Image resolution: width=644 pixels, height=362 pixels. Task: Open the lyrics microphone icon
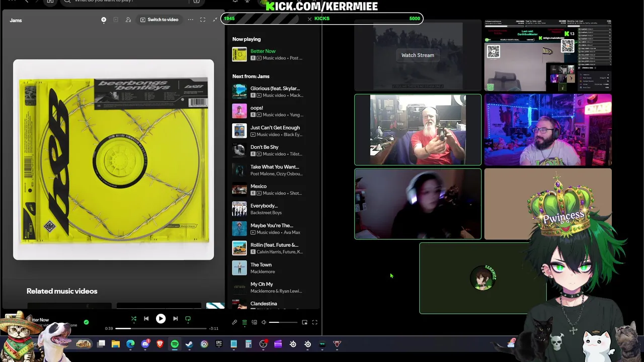(x=234, y=322)
